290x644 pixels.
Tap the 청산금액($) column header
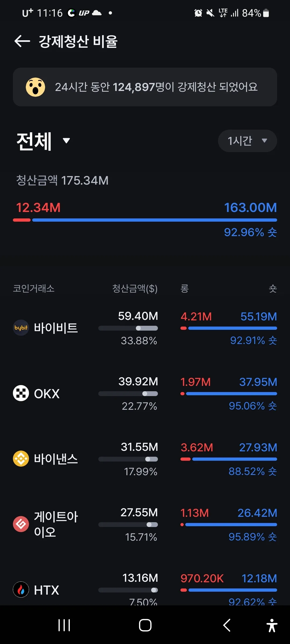(135, 289)
